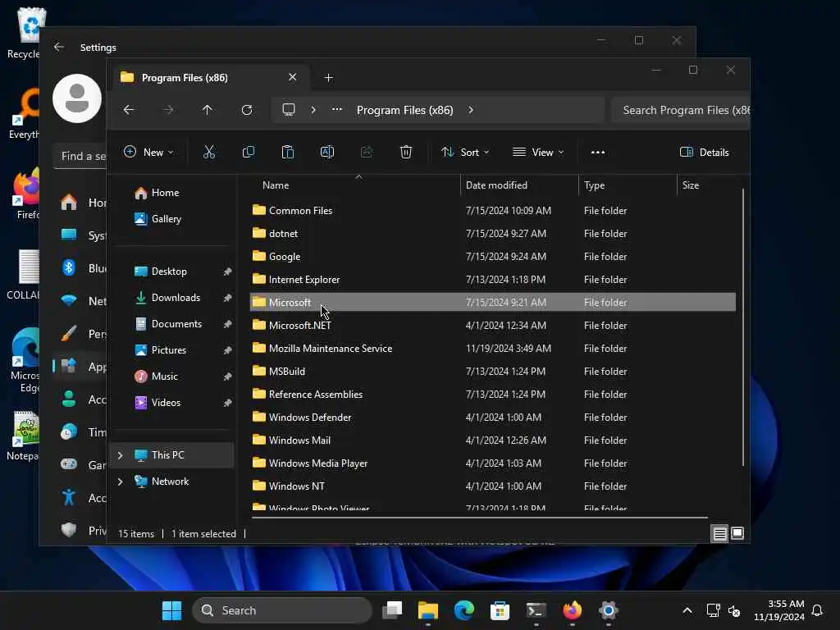Open Desktop quick access folder

click(169, 271)
